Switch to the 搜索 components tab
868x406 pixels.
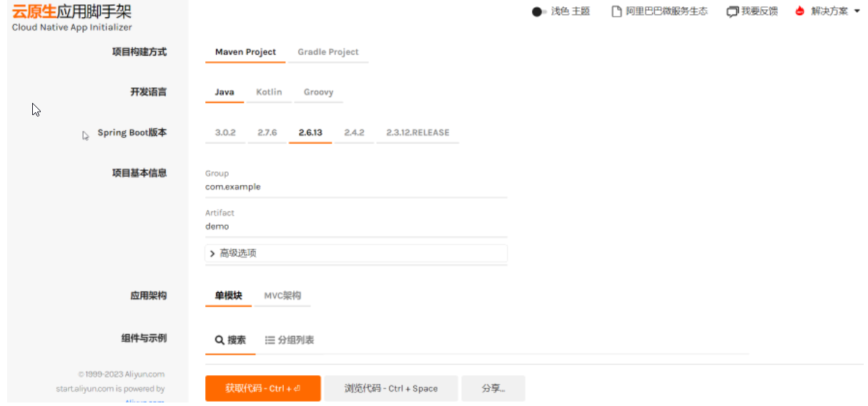click(230, 340)
